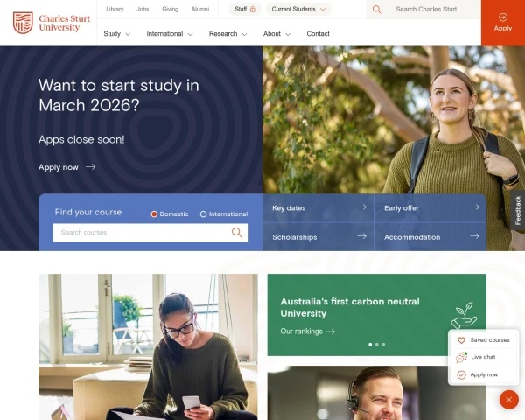
Task: Start Live chat from the floating panel
Action: [x=483, y=357]
